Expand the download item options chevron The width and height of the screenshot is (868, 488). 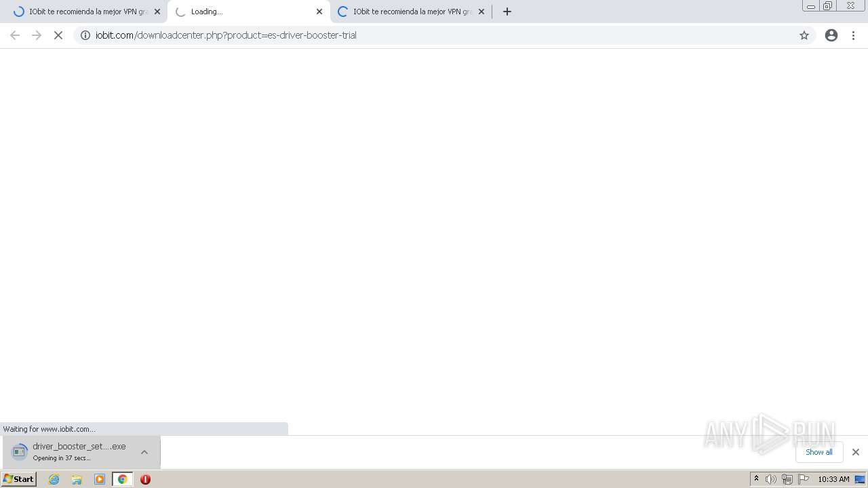[x=144, y=452]
